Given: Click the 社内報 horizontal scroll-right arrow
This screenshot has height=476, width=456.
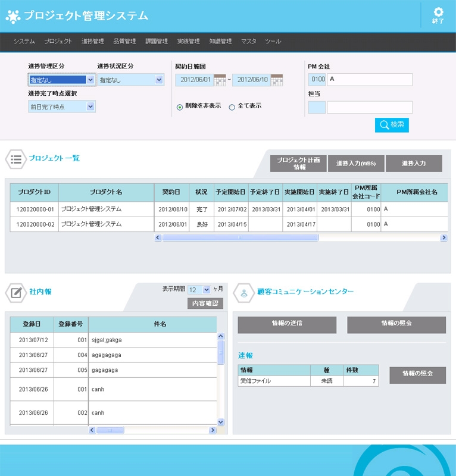Looking at the screenshot, I should (x=213, y=430).
